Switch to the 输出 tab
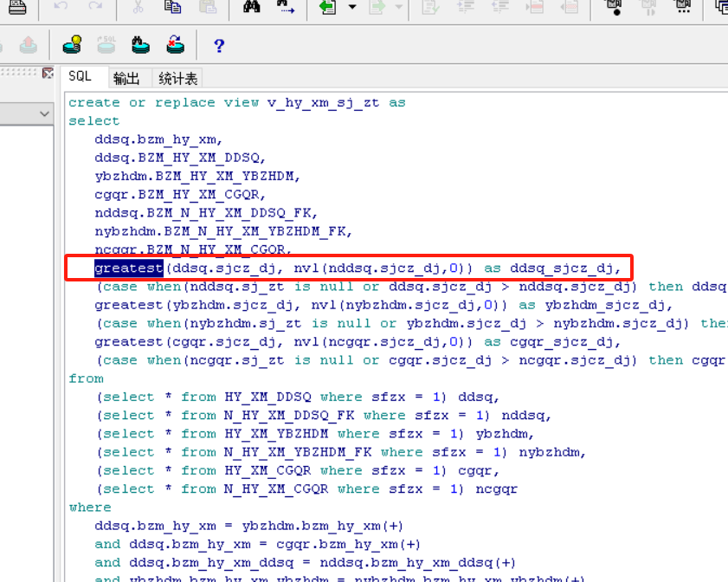The height and width of the screenshot is (582, 728). [x=126, y=79]
